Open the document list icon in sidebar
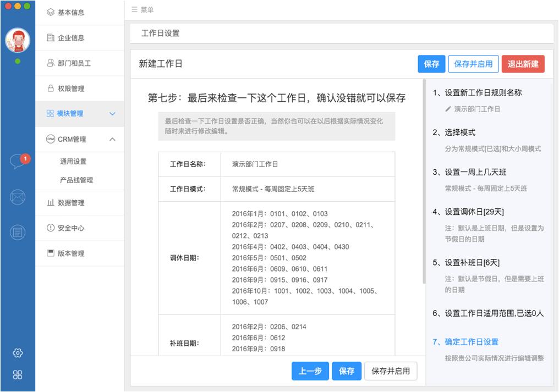Screen dimensions: 559x392 click(x=18, y=233)
